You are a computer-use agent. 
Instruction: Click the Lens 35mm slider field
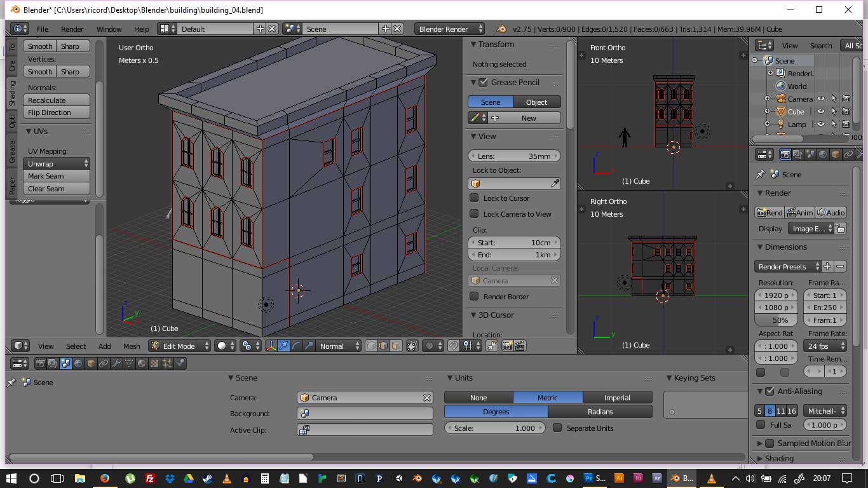pos(514,156)
